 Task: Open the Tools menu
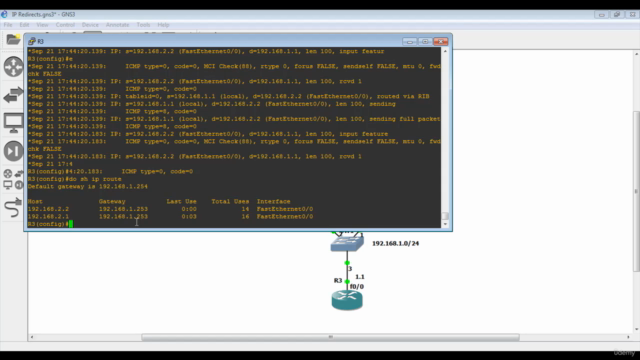(143, 25)
